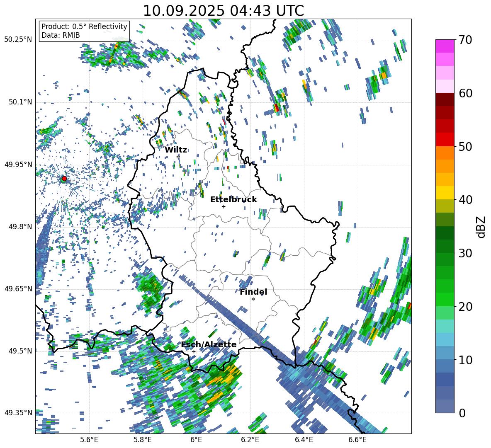Click the 5.8°E longitude label
491x448 pixels.
[x=143, y=440]
